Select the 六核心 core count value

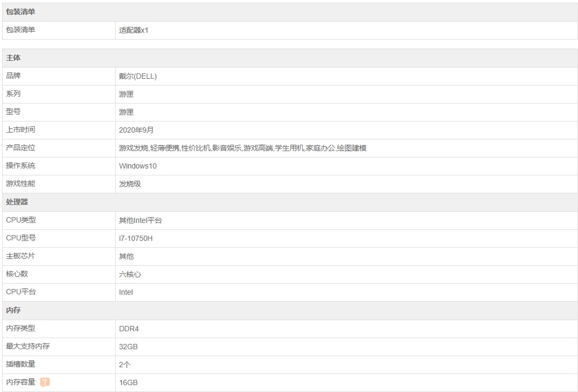[130, 274]
